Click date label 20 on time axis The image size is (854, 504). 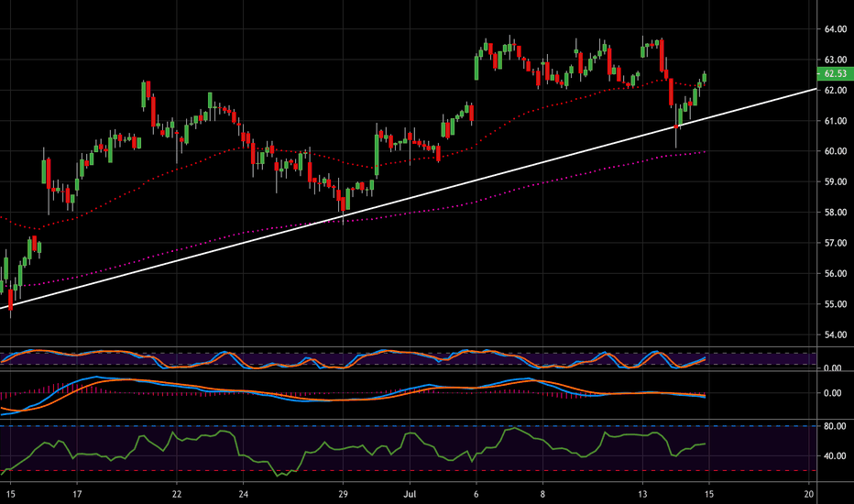click(809, 494)
